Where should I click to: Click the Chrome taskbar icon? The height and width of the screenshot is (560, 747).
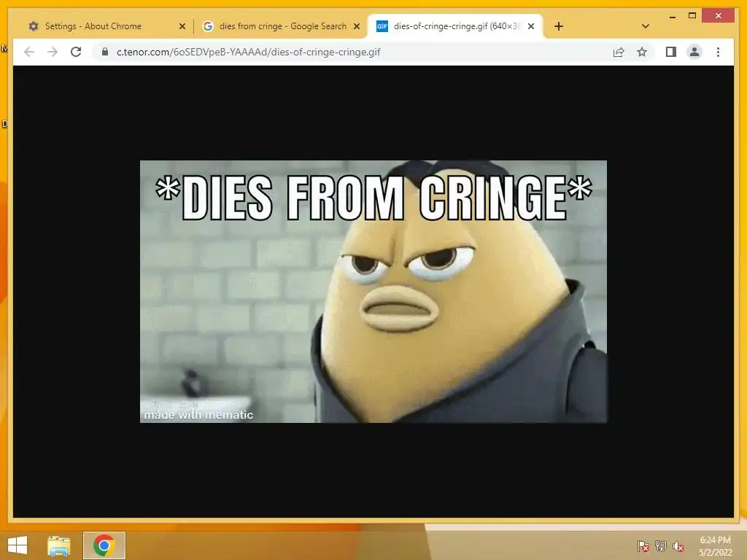104,545
